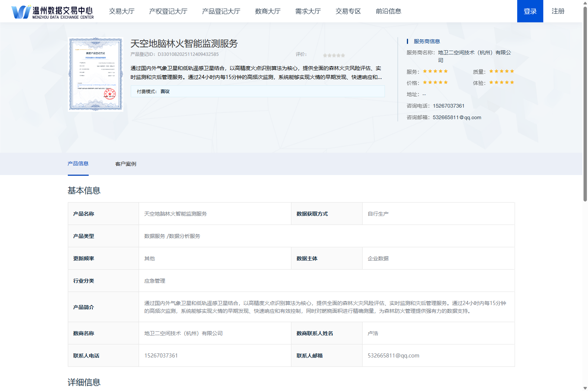The height and width of the screenshot is (391, 588).
Task: Click the 更新频率 value 其他
Action: (x=149, y=258)
